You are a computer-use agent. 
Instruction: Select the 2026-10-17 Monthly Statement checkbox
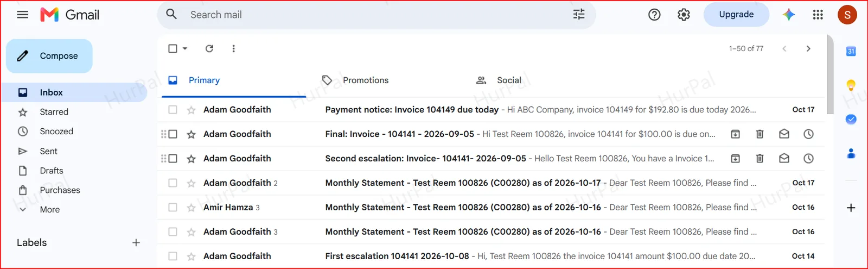point(173,183)
